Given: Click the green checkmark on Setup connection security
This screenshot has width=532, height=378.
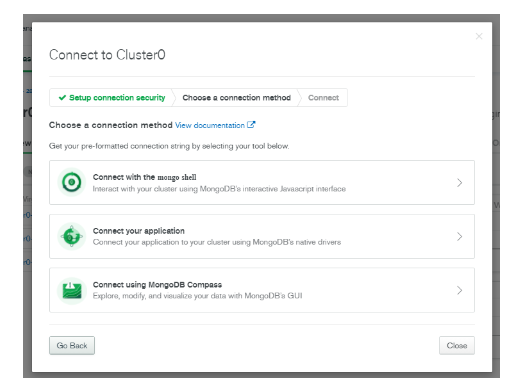Looking at the screenshot, I should [x=62, y=98].
